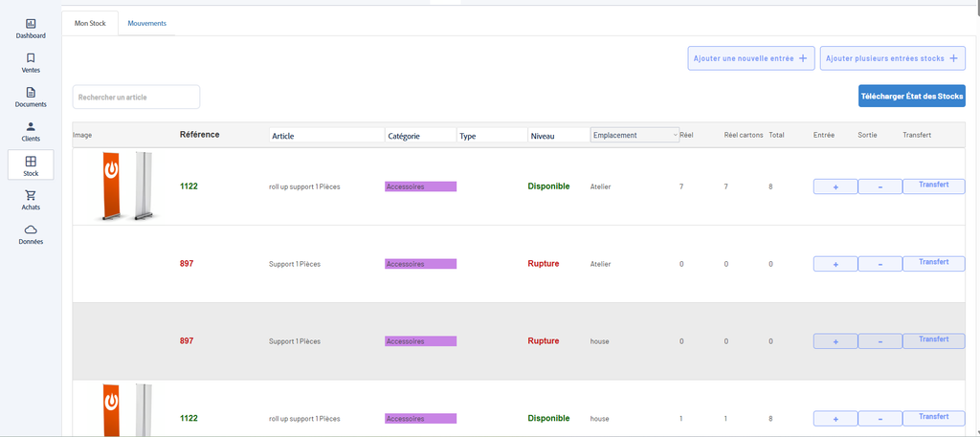Focus the Rechercher un article search field
This screenshot has width=980, height=437.
[x=136, y=97]
